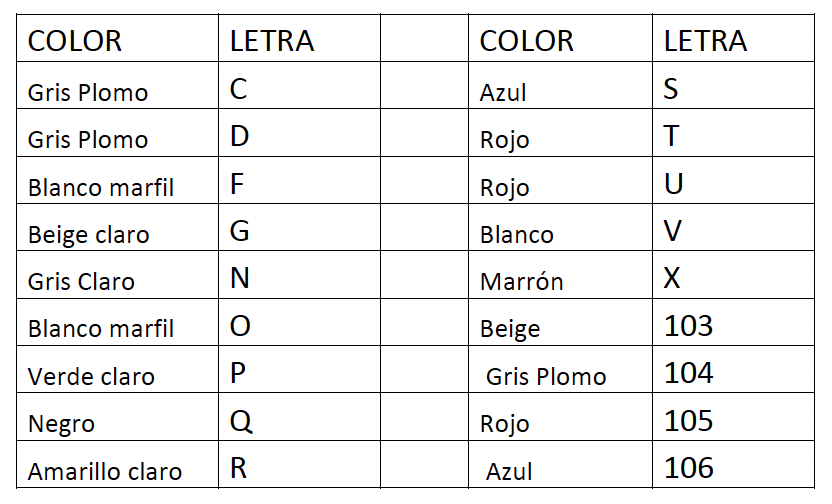This screenshot has width=832, height=504.
Task: Select the Beige claro cell
Action: [x=89, y=235]
